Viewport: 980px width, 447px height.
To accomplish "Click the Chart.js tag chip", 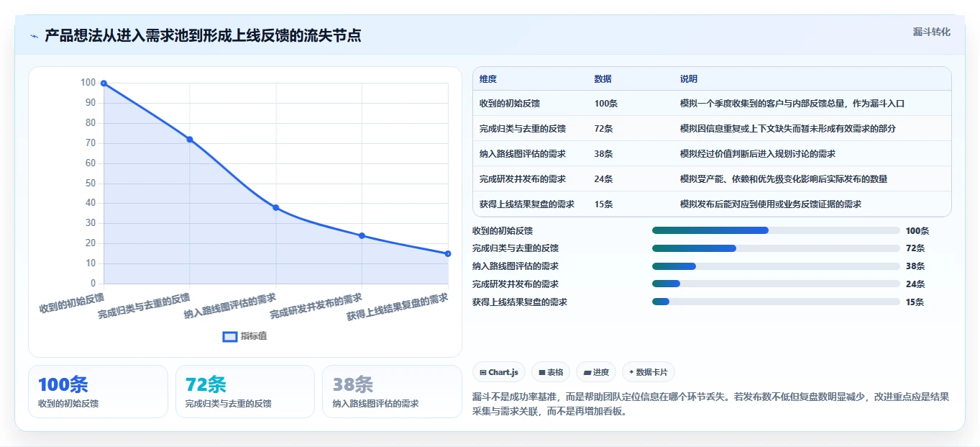I will click(498, 372).
